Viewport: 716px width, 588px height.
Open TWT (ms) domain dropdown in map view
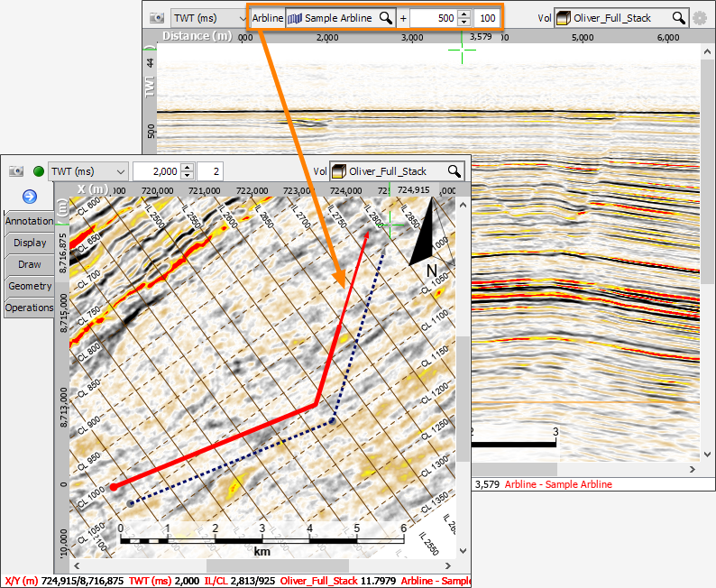[88, 171]
